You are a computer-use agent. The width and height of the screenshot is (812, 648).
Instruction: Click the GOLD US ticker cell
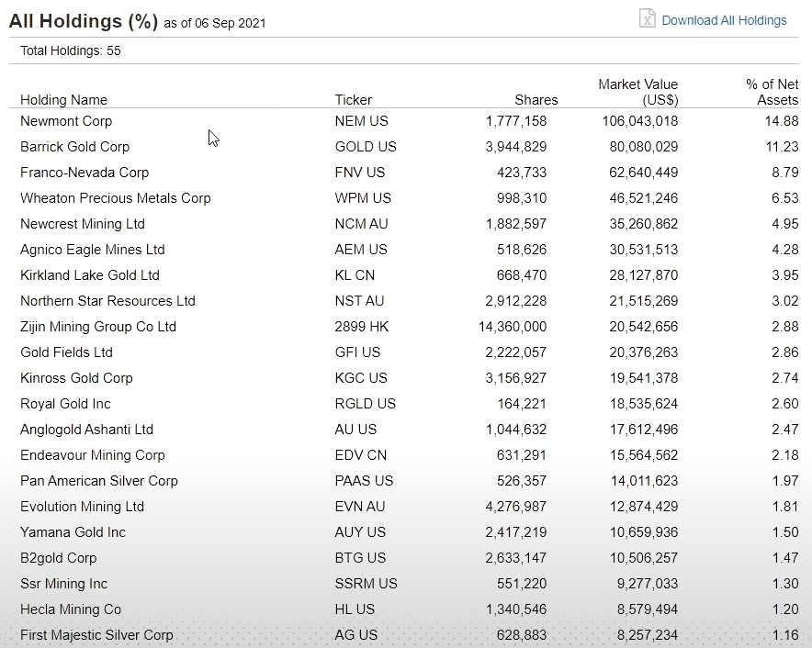(x=366, y=147)
